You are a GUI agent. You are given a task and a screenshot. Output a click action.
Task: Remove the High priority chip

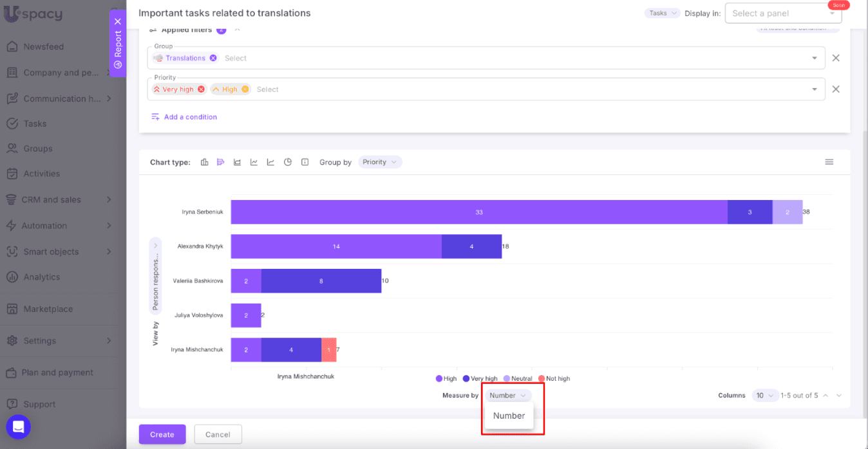pyautogui.click(x=245, y=89)
